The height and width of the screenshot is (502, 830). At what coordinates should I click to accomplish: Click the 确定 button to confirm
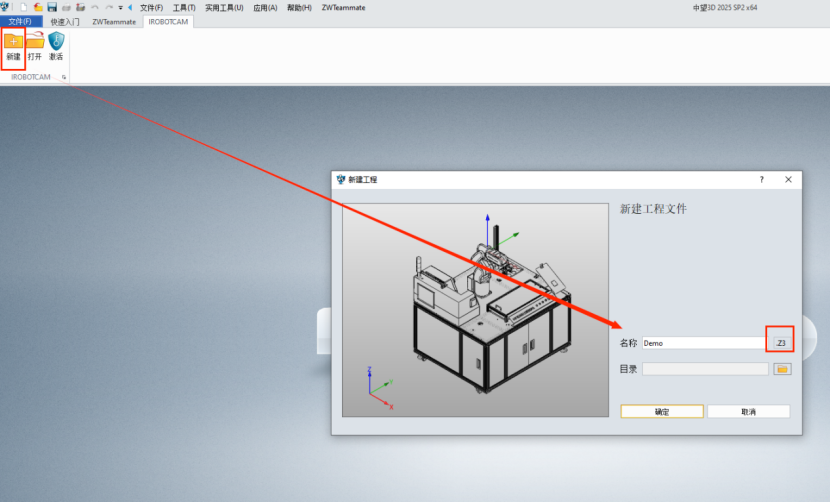[661, 411]
